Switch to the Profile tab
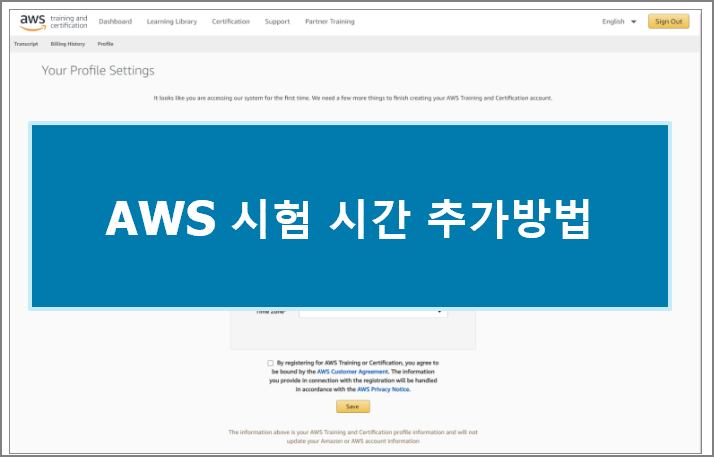This screenshot has width=714, height=457. click(106, 44)
